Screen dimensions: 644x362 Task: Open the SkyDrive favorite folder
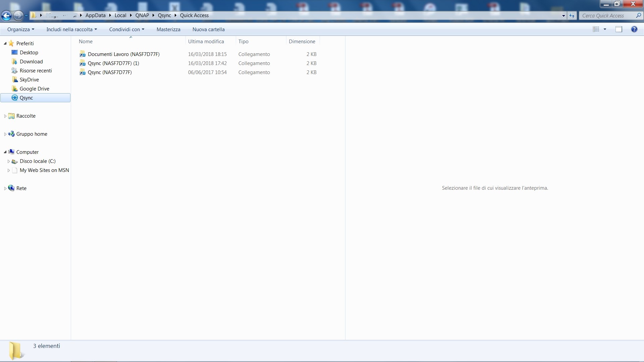(29, 80)
